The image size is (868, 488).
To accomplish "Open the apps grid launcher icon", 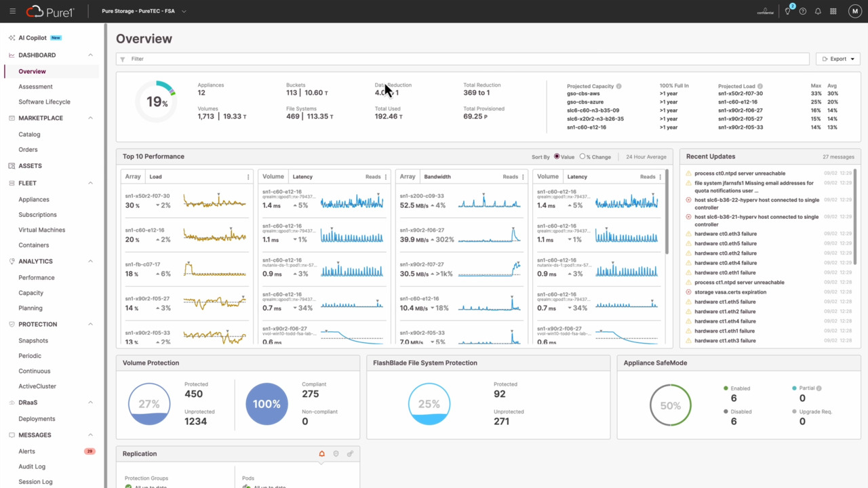I will pyautogui.click(x=833, y=12).
